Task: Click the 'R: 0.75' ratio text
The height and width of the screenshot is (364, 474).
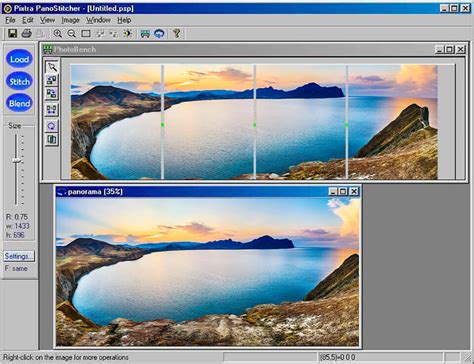Action: (x=17, y=217)
